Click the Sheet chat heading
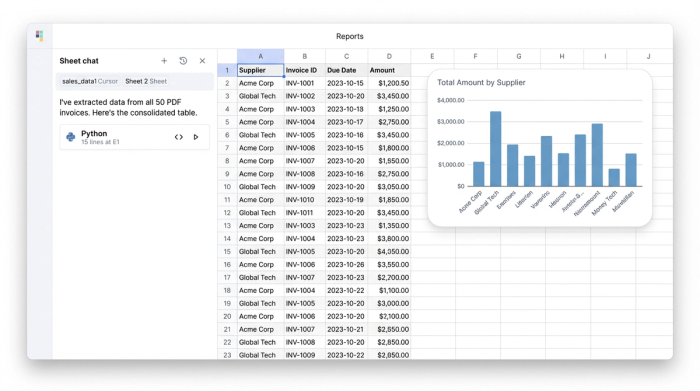This screenshot has width=700, height=391. (x=79, y=61)
